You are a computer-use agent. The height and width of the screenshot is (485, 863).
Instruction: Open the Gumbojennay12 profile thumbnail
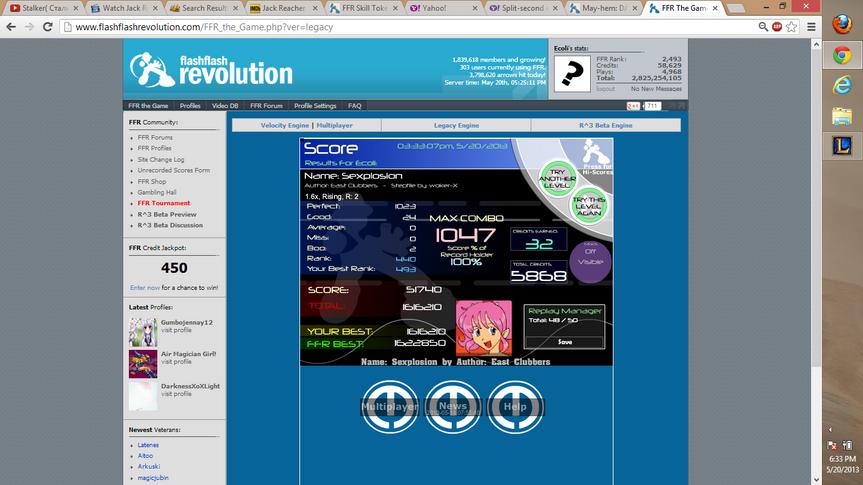point(143,331)
